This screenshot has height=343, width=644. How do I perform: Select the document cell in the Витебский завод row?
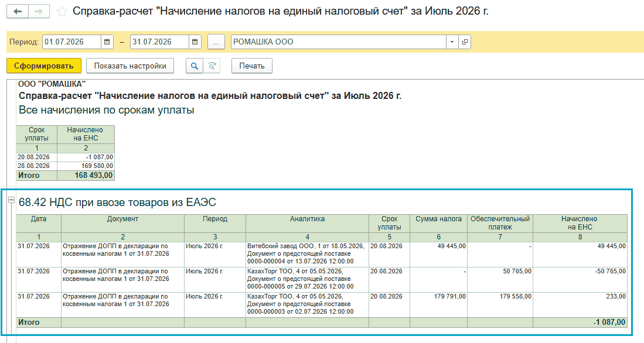(123, 255)
